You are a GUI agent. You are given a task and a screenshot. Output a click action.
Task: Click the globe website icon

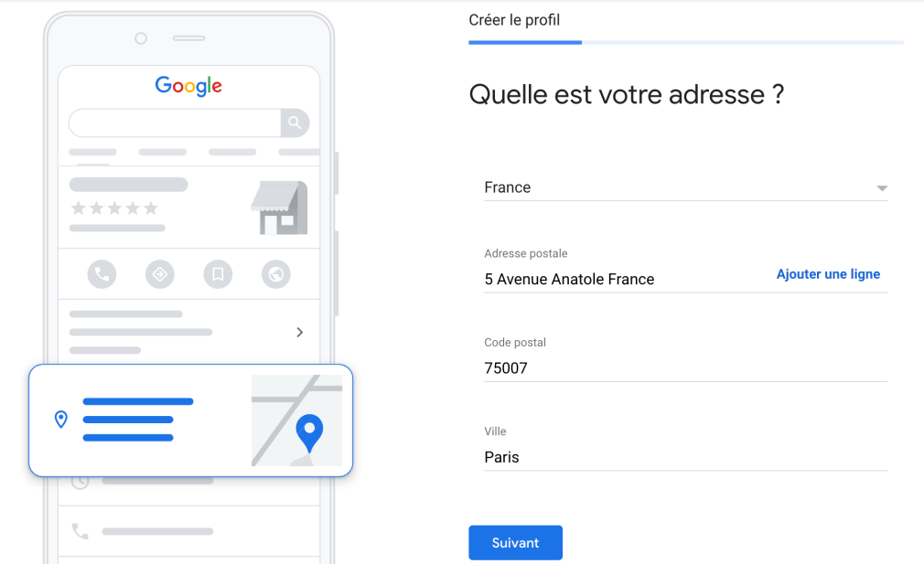click(x=275, y=274)
